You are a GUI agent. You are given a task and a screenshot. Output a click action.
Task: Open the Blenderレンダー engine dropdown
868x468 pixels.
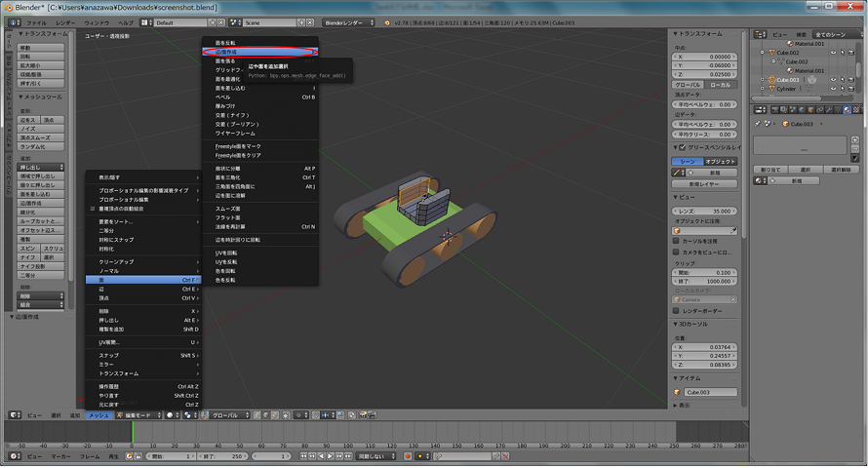[349, 21]
